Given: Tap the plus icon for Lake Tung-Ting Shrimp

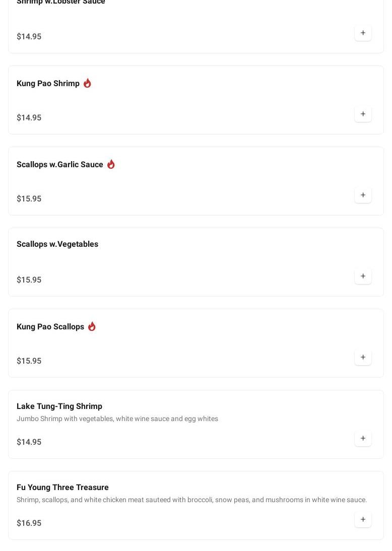Looking at the screenshot, I should coord(363,439).
